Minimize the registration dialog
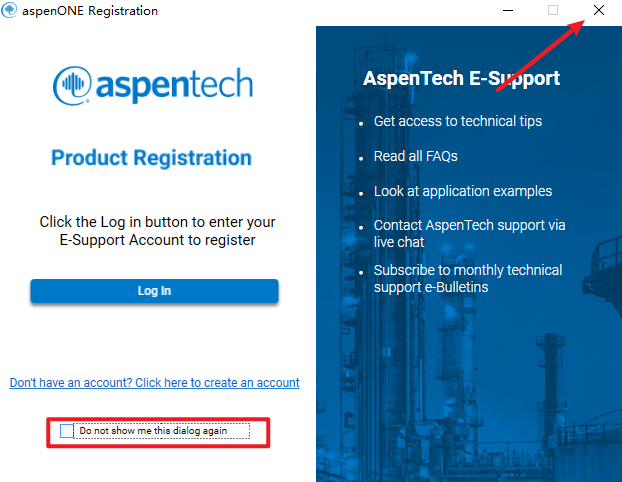This screenshot has height=482, width=622. pos(507,10)
